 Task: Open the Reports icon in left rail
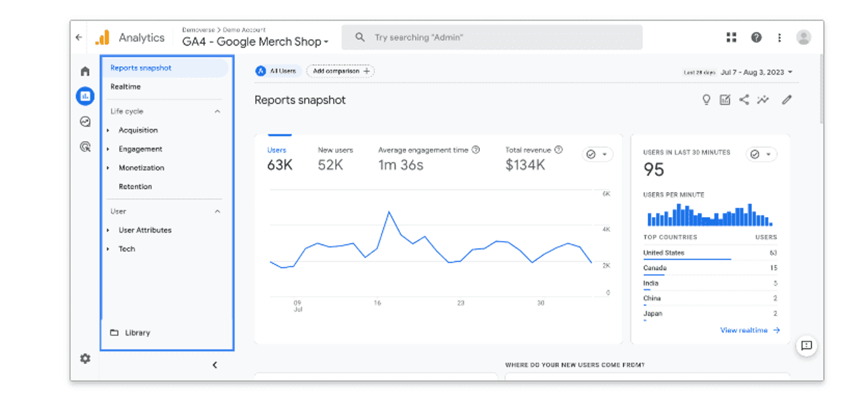coord(85,96)
